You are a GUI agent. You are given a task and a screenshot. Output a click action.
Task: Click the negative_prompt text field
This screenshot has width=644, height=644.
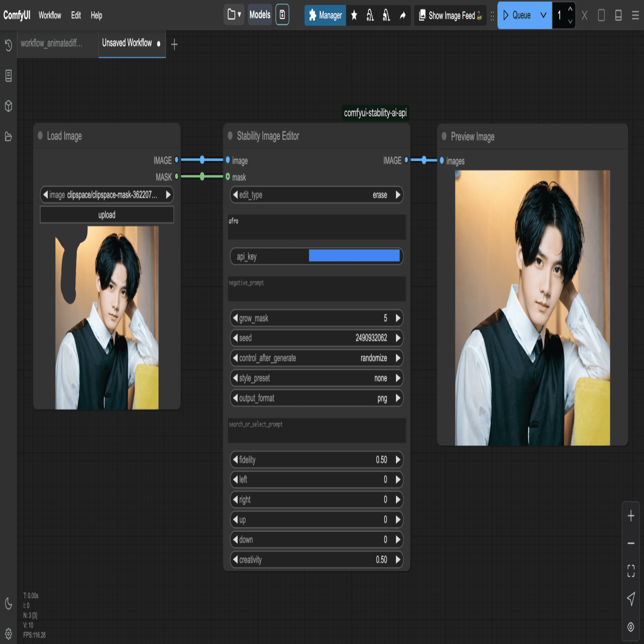[x=317, y=289]
